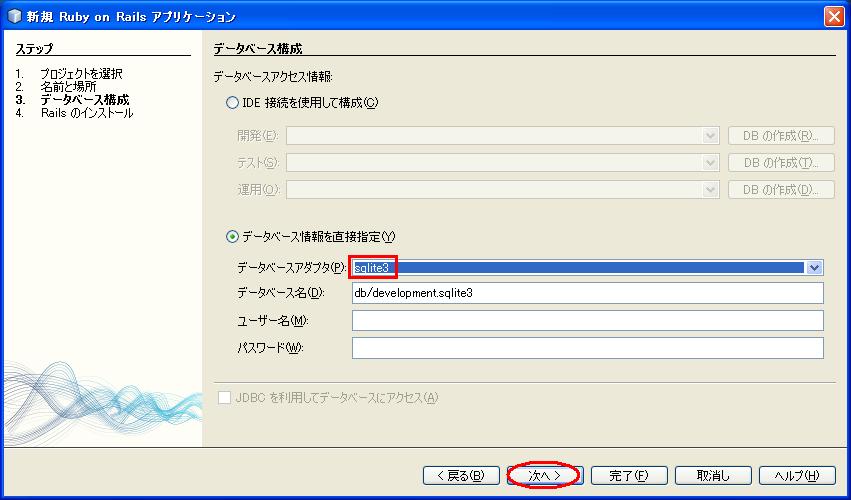Click 'DB の作成(R)...' button for 開発
Viewport: 851px width, 500px height.
(781, 136)
